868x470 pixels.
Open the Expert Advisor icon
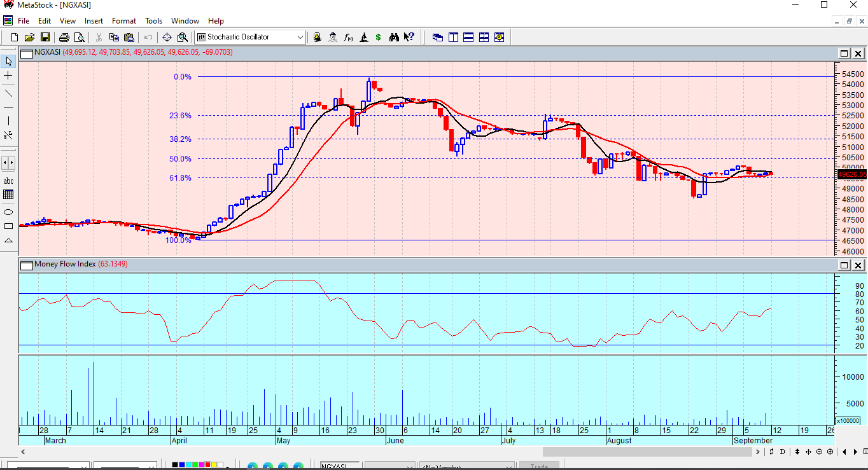pos(317,37)
